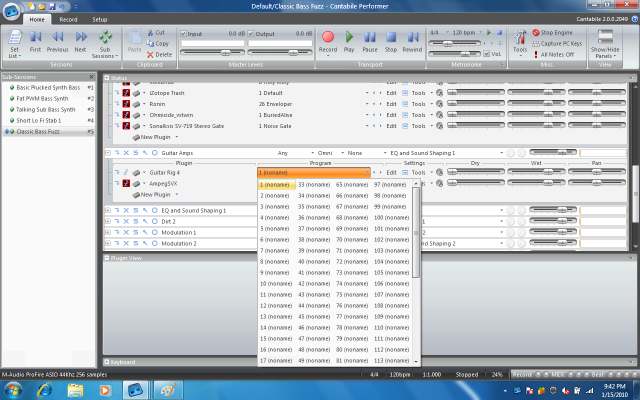Switch to the Setup ribbon tab
This screenshot has width=640, height=400.
pyautogui.click(x=99, y=19)
